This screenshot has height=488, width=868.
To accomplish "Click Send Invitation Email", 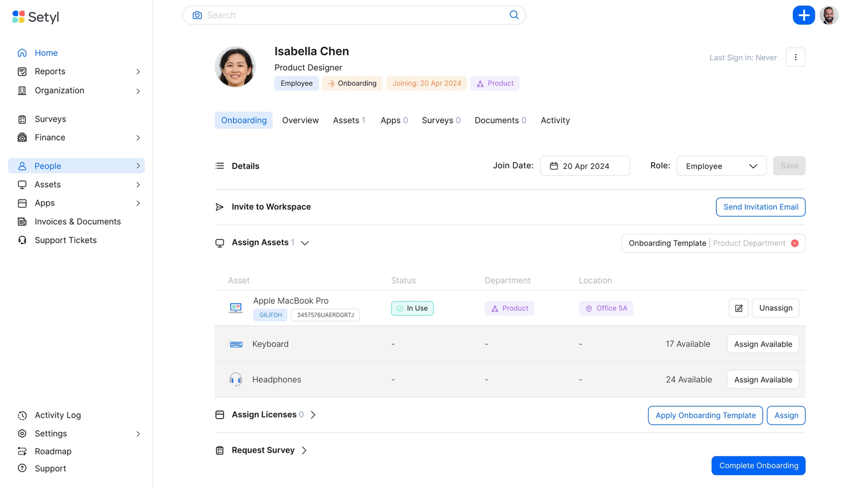I will 760,207.
